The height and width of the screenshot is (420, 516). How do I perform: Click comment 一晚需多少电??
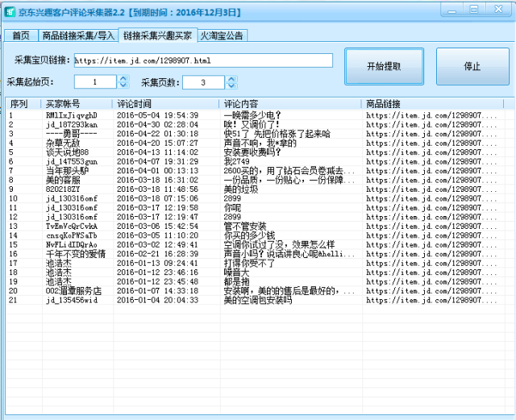pos(252,115)
